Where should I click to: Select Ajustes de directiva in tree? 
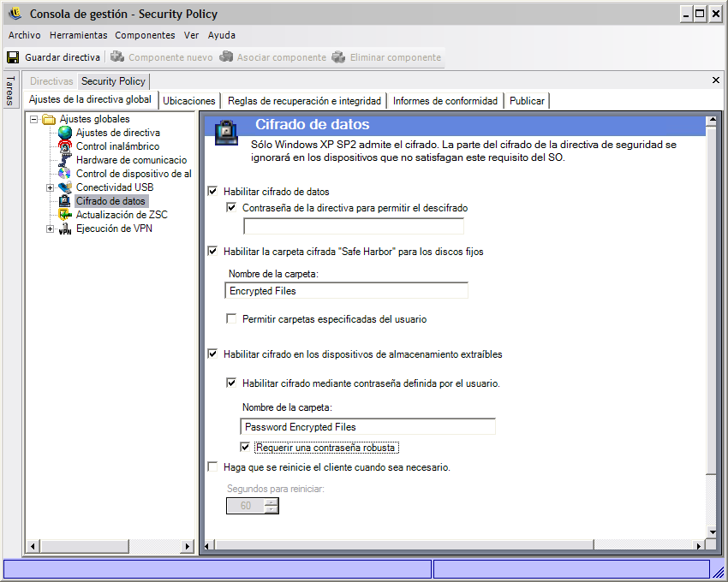pyautogui.click(x=118, y=133)
